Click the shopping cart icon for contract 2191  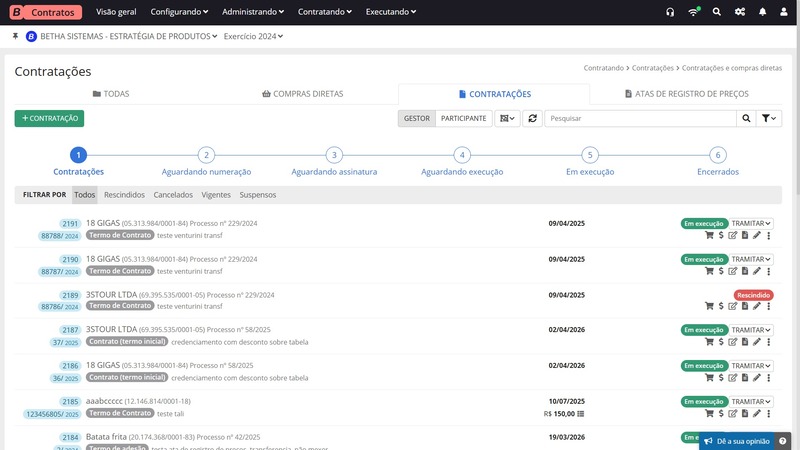[x=710, y=236]
